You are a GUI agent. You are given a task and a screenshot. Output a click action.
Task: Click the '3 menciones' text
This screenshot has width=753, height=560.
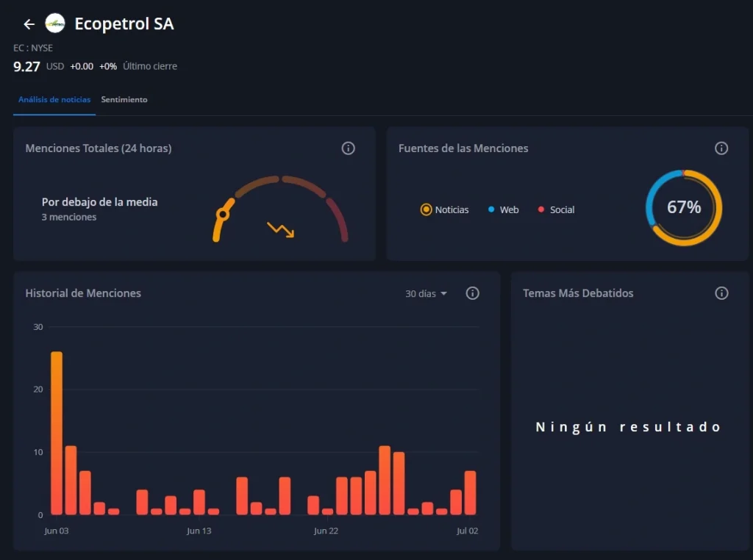68,218
